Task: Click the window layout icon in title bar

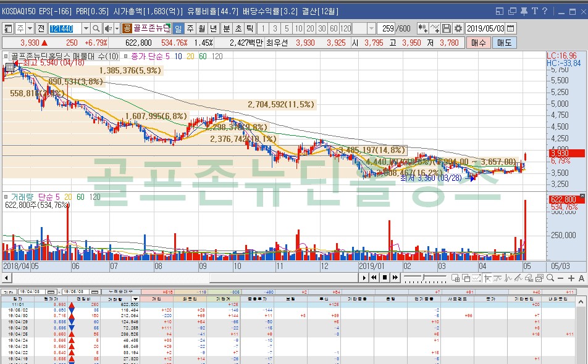Action: pyautogui.click(x=500, y=11)
